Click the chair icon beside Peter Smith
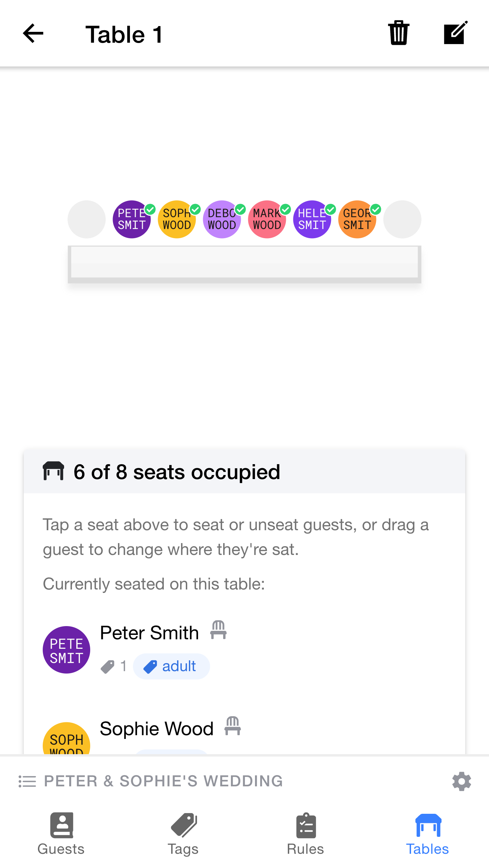489x868 pixels. pos(218,630)
